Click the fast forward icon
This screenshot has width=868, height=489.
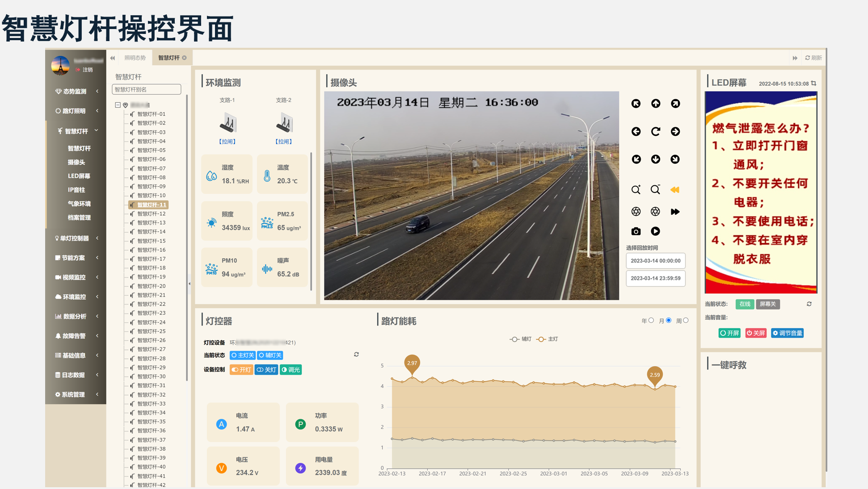coord(675,212)
